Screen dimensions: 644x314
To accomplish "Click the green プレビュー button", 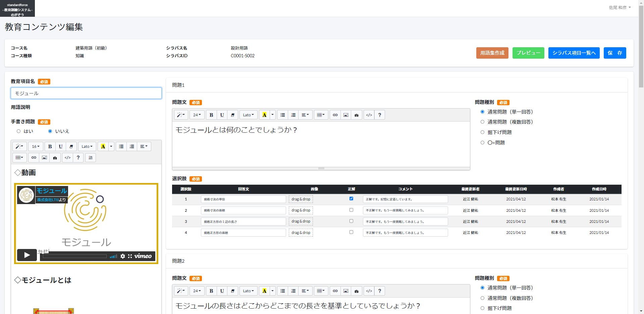I will [528, 53].
